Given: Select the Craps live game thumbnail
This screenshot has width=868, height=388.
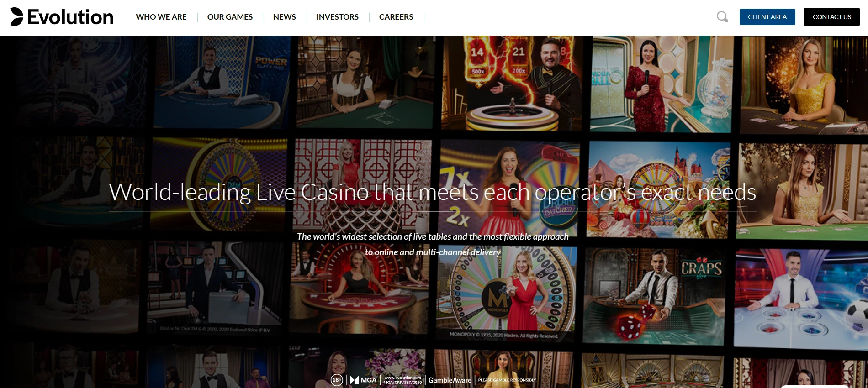Looking at the screenshot, I should coord(654,296).
